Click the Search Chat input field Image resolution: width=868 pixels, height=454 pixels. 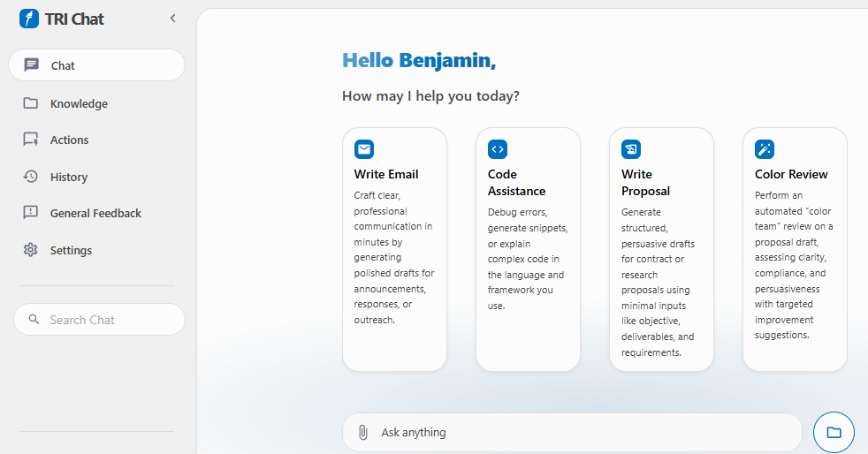click(106, 320)
